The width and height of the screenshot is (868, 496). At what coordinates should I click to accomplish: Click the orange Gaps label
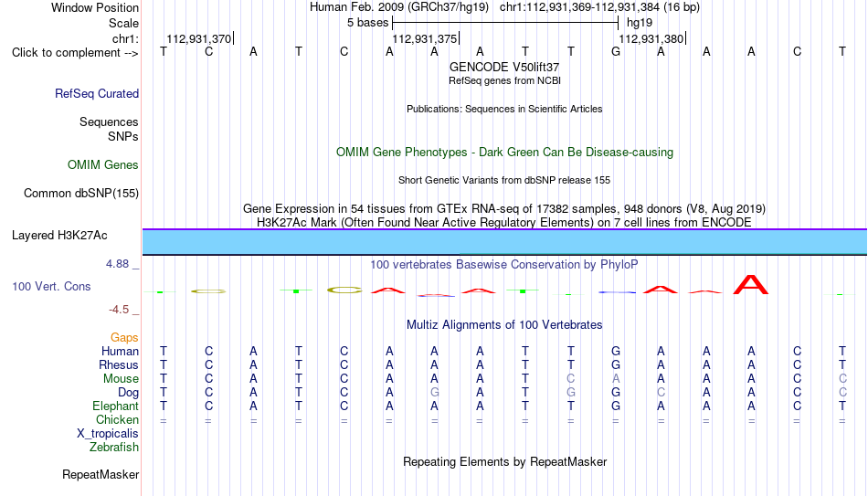tap(124, 338)
